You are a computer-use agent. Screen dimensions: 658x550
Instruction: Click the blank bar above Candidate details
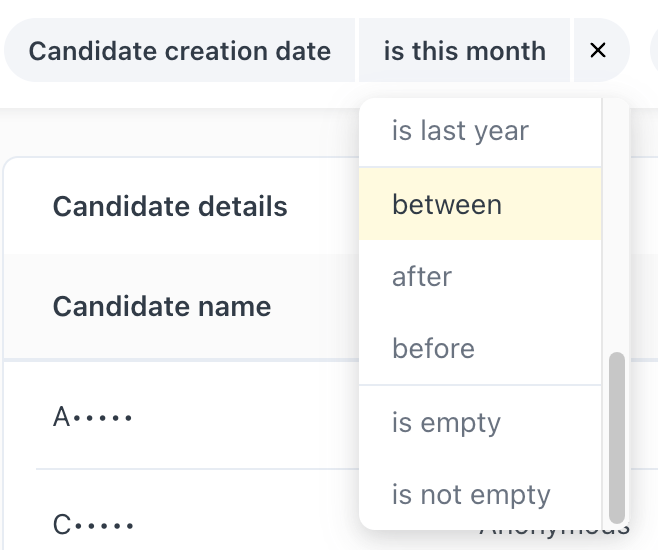(180, 133)
